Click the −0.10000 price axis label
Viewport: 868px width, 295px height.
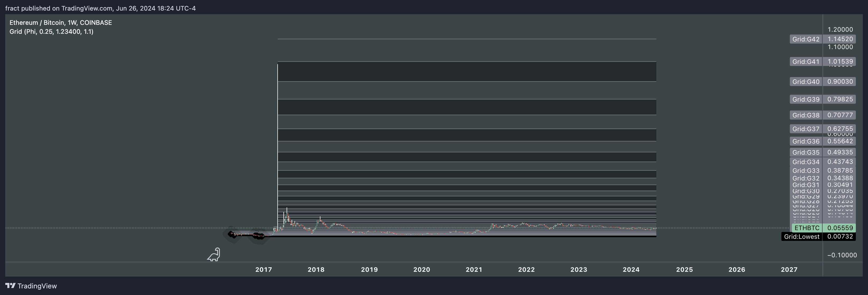842,255
